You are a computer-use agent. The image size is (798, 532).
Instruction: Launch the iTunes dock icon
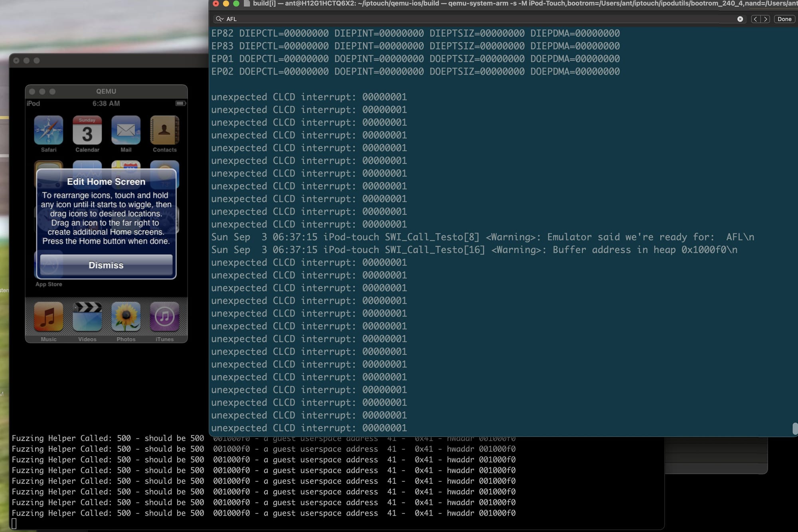pyautogui.click(x=164, y=317)
